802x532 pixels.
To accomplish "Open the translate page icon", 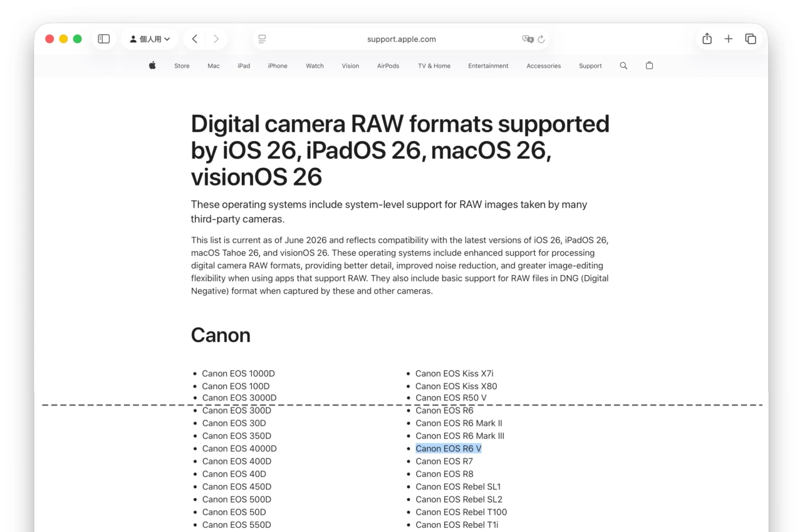I will [528, 39].
